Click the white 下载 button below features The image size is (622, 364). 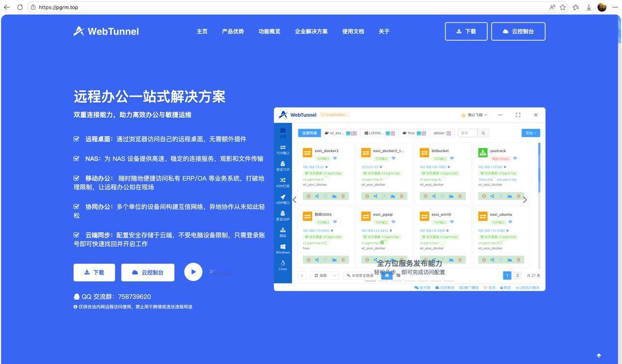click(x=94, y=272)
